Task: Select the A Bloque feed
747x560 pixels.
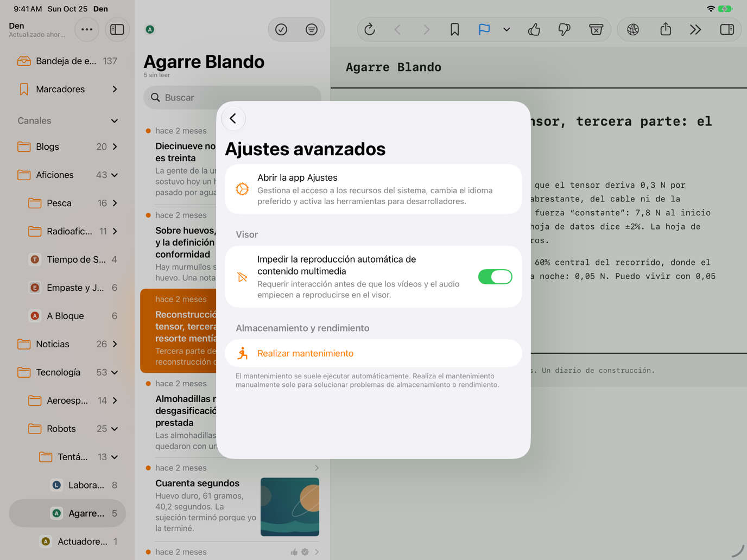Action: tap(67, 316)
